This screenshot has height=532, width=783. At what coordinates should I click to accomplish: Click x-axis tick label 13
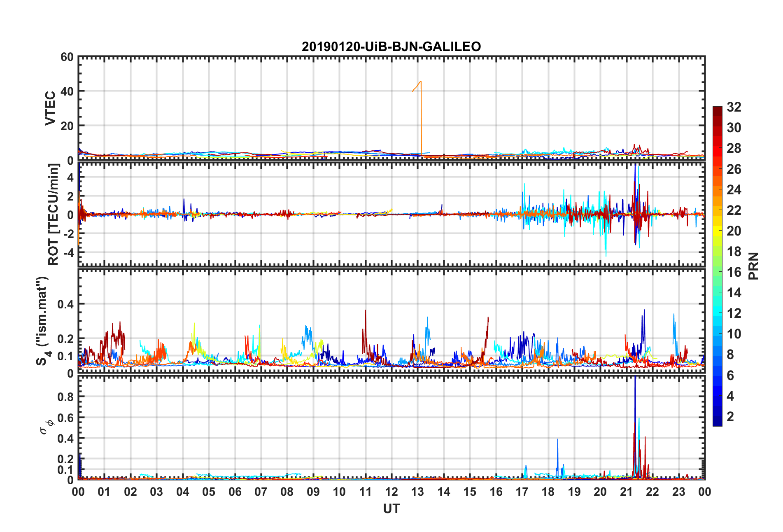pos(417,492)
